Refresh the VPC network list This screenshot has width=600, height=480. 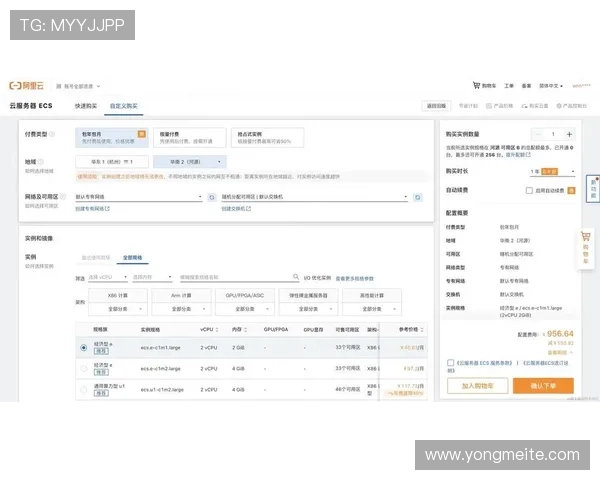212,197
